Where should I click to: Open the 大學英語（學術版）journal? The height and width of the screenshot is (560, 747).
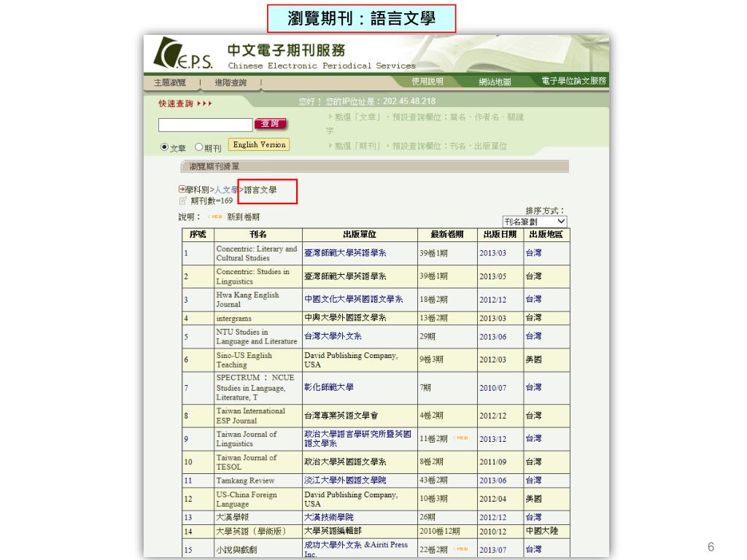(x=251, y=531)
